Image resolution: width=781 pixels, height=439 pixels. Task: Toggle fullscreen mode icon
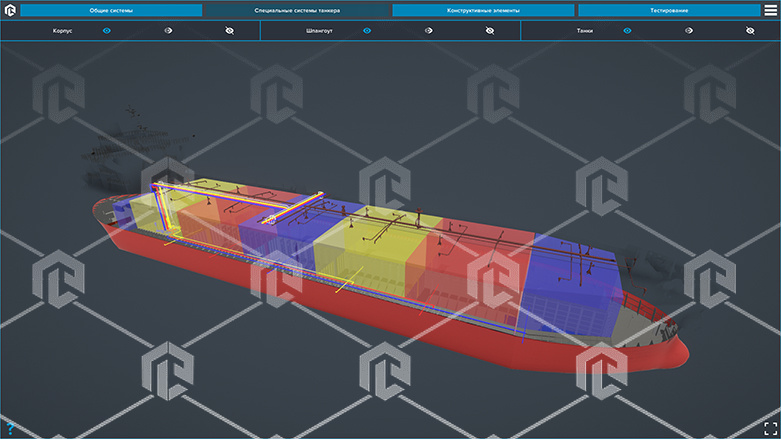(x=771, y=429)
